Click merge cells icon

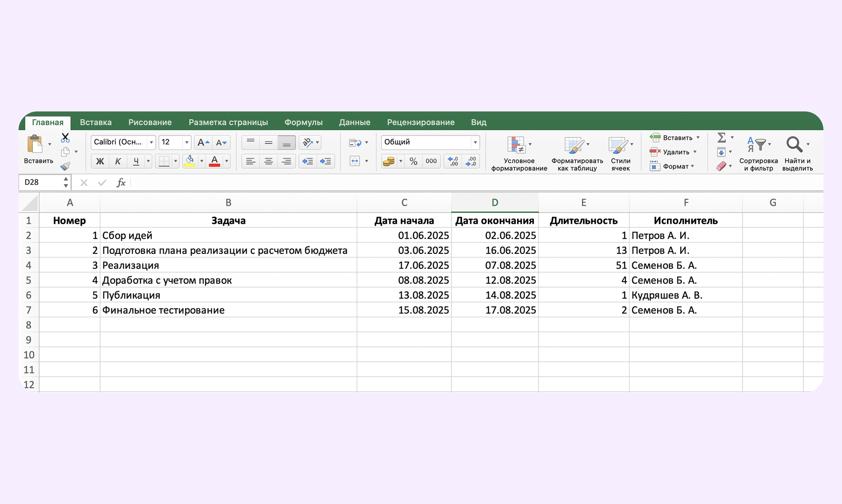point(355,161)
